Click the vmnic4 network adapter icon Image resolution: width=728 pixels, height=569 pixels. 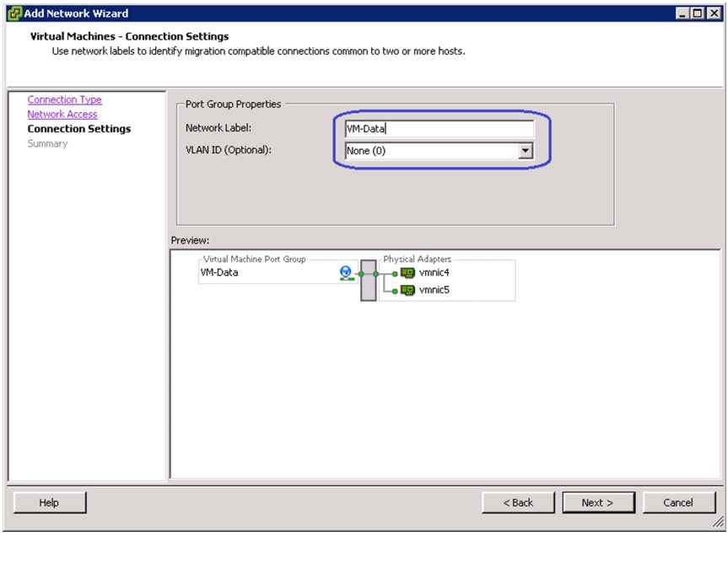point(407,273)
